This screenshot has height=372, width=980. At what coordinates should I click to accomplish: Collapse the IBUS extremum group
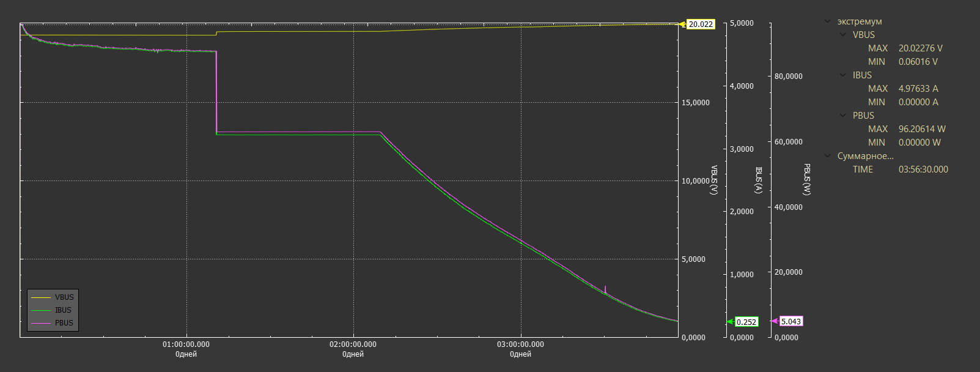[x=843, y=75]
